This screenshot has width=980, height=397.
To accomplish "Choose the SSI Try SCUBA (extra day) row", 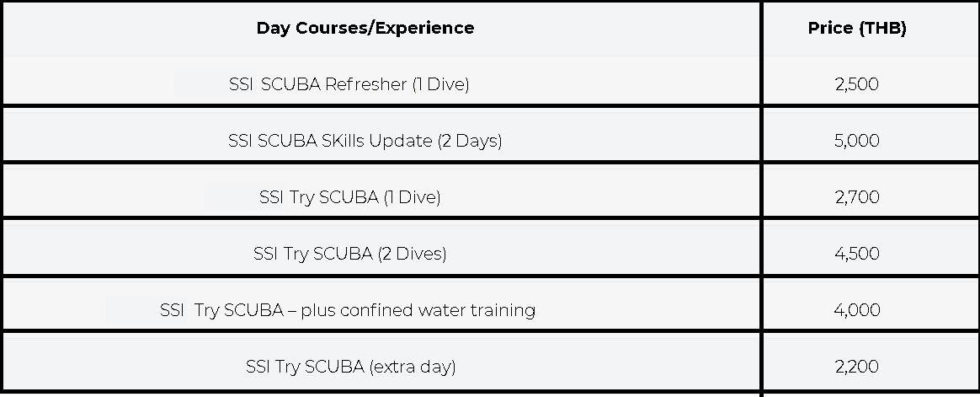I will tap(350, 367).
